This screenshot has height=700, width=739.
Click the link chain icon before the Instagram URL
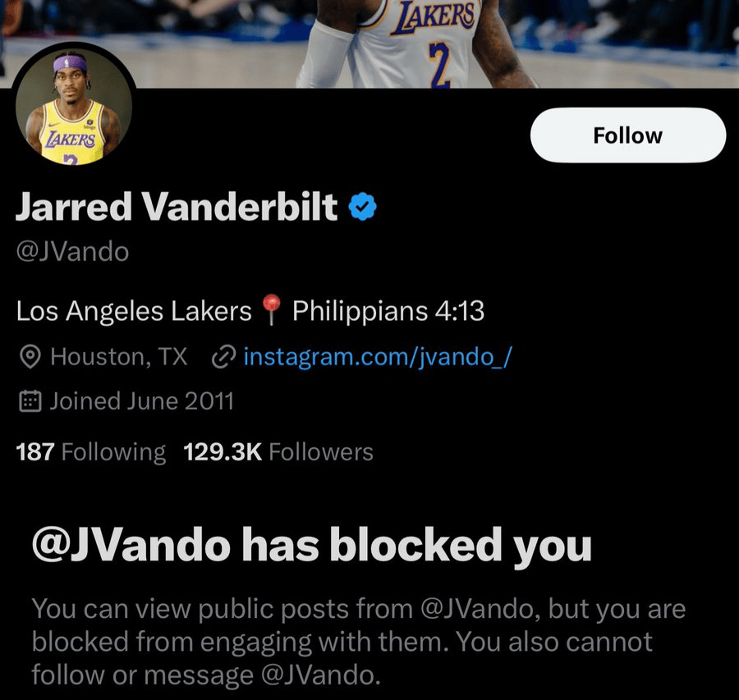223,357
